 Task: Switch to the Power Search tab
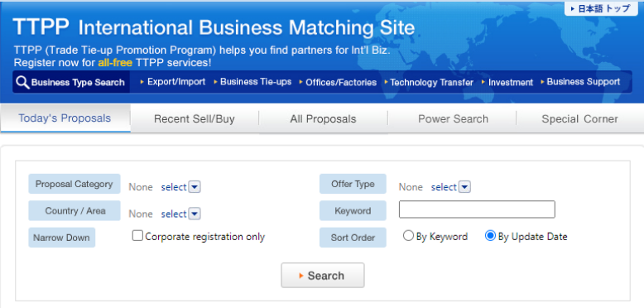pyautogui.click(x=453, y=119)
